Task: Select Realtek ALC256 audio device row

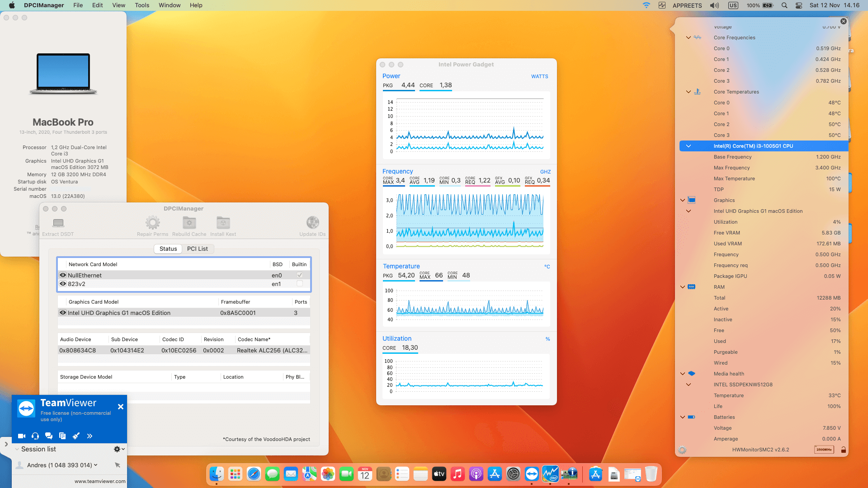Action: pyautogui.click(x=184, y=350)
